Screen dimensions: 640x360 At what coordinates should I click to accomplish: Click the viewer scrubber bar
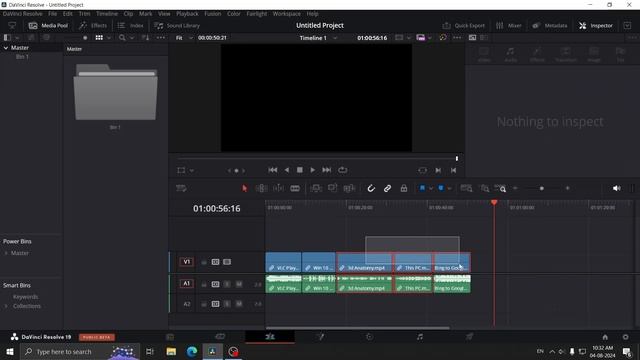point(317,158)
